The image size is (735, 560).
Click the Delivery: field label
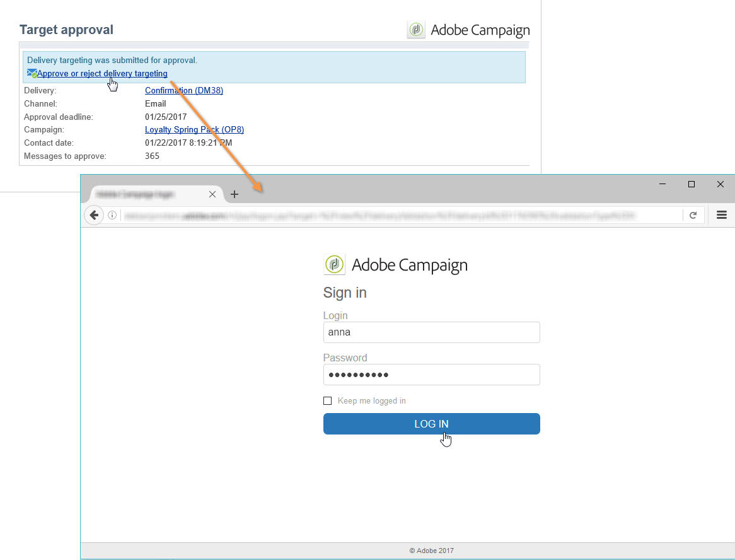40,91
